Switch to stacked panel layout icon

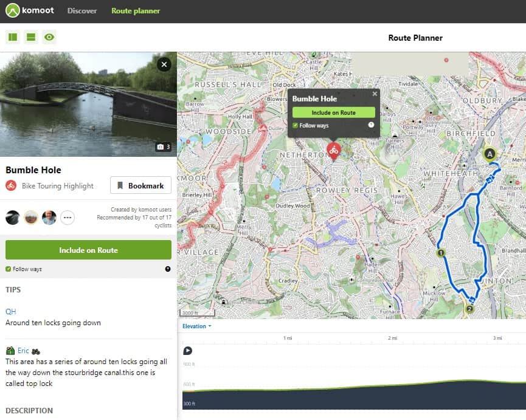(x=31, y=38)
